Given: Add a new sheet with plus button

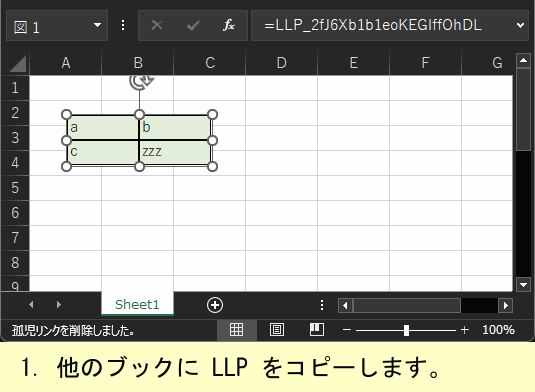Looking at the screenshot, I should [215, 305].
